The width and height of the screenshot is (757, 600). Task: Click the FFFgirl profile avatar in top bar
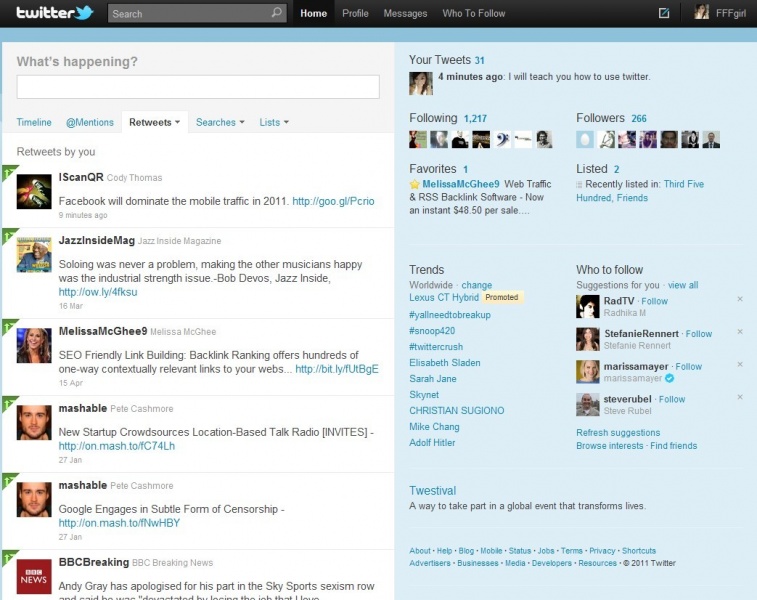702,13
